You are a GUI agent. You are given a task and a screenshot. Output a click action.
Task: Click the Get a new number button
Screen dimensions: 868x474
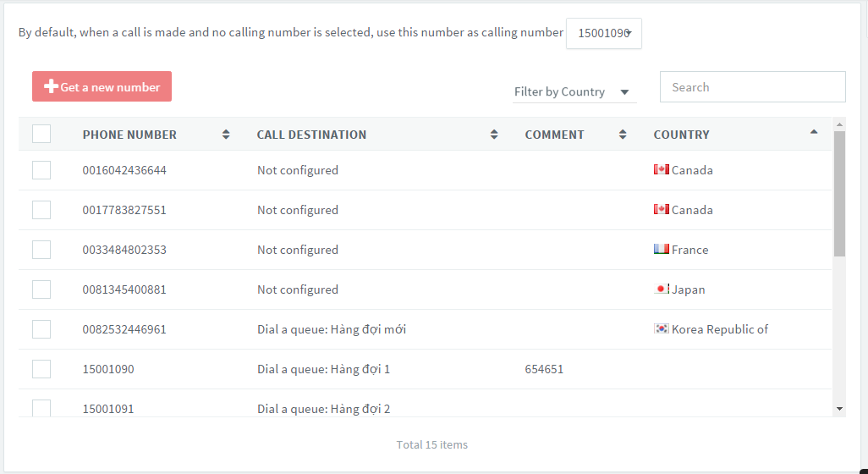102,86
